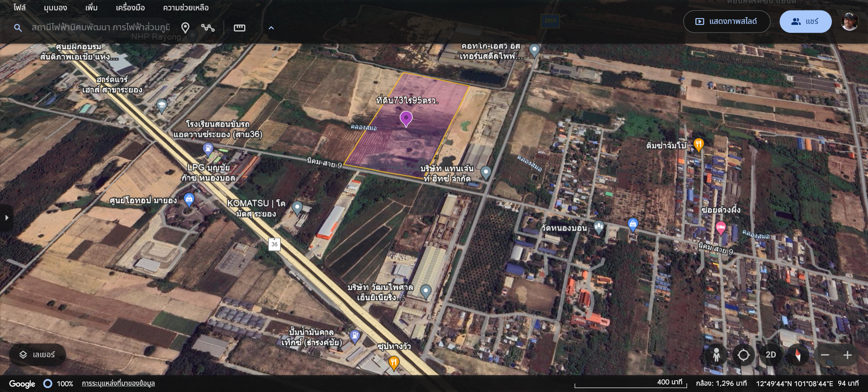This screenshot has height=392, width=868.
Task: Select the ซอยด้วงผึ้ง lodging pin
Action: point(721,228)
